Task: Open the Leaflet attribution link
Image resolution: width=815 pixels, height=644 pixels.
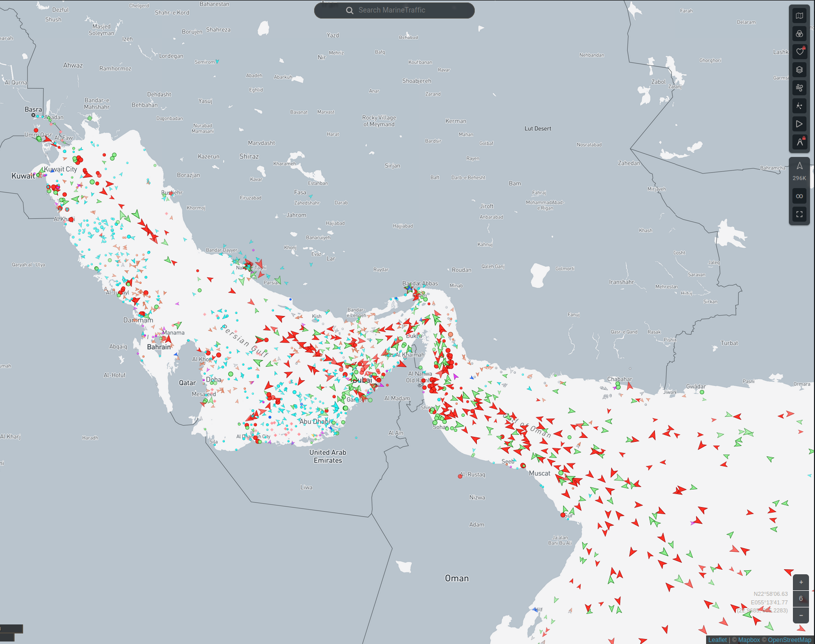Action: point(717,640)
